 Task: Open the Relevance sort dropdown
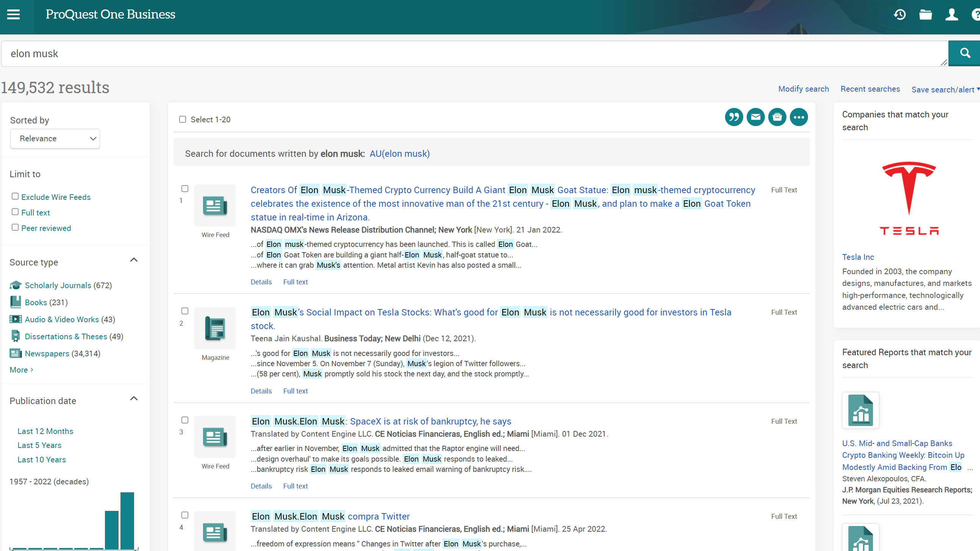tap(55, 139)
